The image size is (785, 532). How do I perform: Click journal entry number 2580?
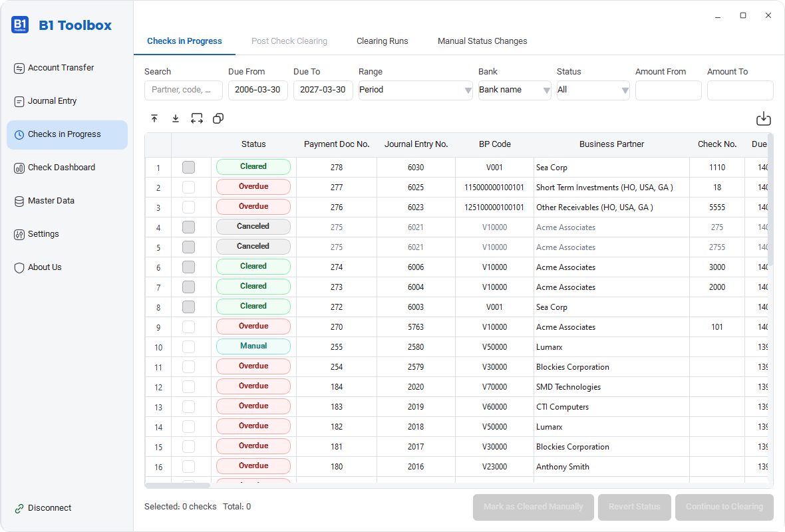click(416, 347)
